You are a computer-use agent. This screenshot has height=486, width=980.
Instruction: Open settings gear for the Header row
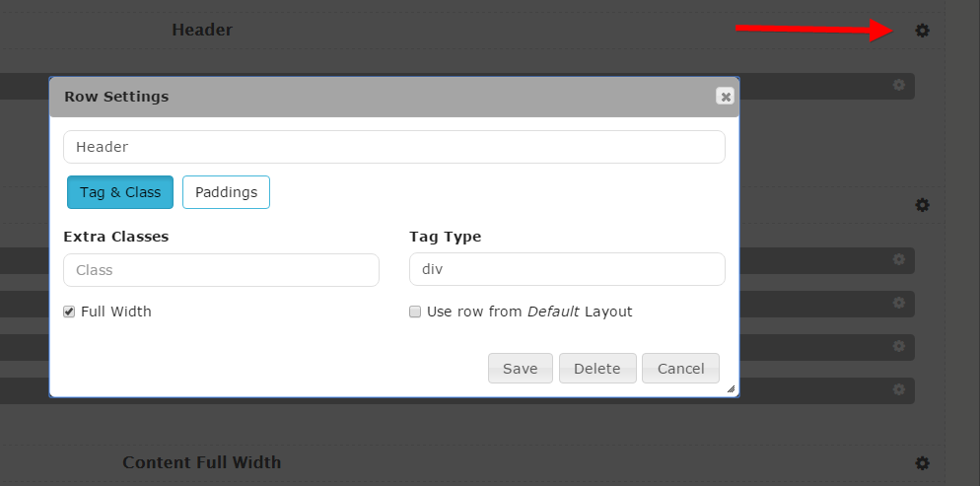click(x=922, y=31)
